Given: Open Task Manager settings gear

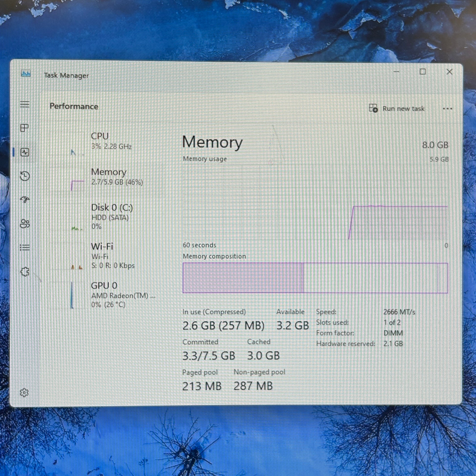Looking at the screenshot, I should [x=24, y=393].
